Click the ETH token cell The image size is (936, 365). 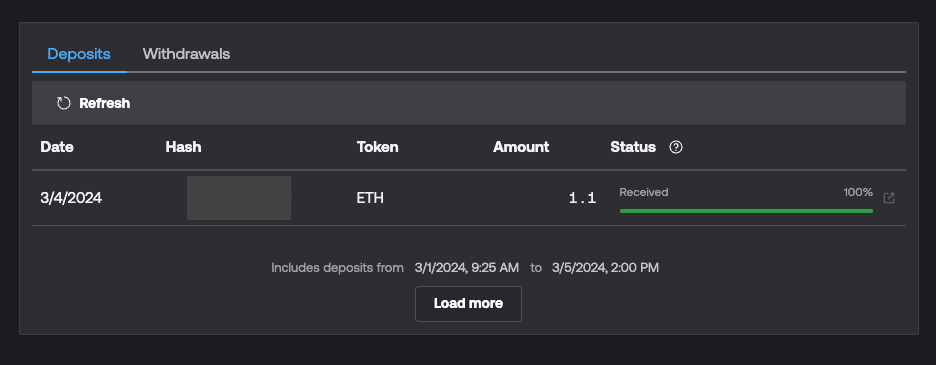[370, 198]
